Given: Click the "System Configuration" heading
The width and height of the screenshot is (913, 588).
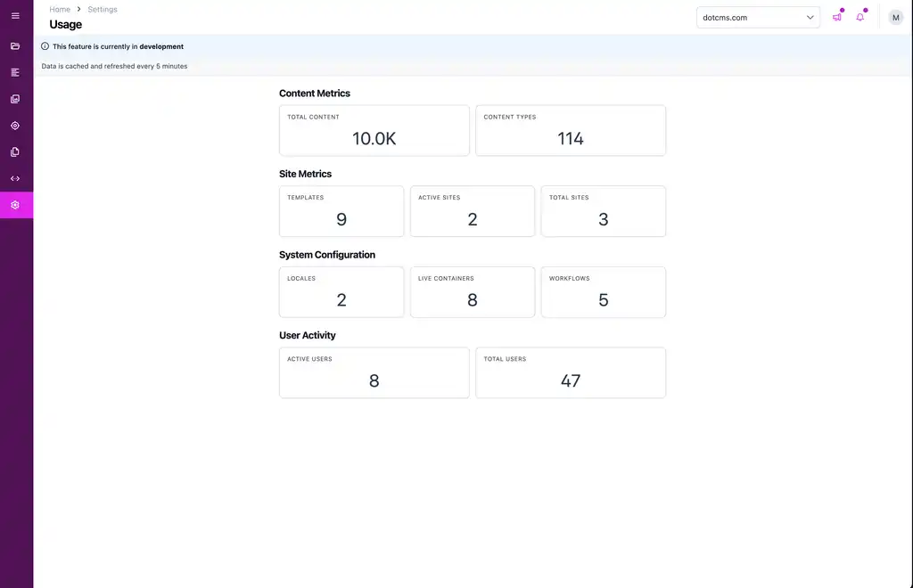Looking at the screenshot, I should (x=327, y=255).
